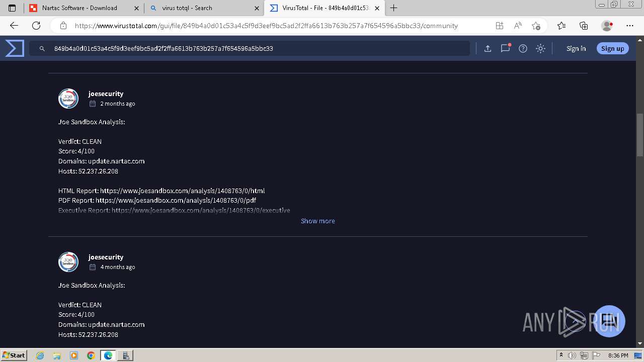This screenshot has height=362, width=644.
Task: Open the joesandbox PDF Report link
Action: tap(176, 200)
